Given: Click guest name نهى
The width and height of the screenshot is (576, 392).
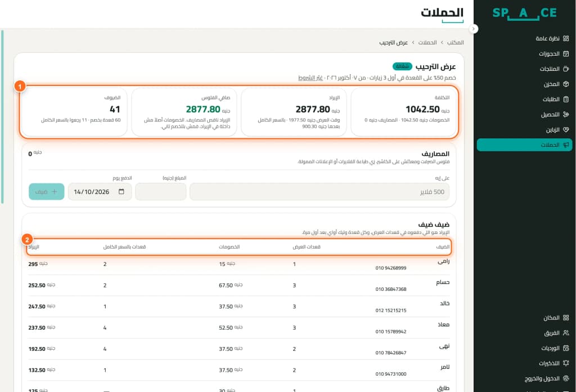Looking at the screenshot, I should 444,346.
